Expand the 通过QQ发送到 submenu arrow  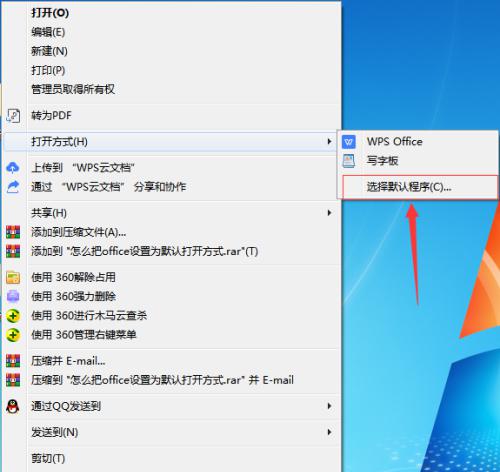click(x=329, y=406)
